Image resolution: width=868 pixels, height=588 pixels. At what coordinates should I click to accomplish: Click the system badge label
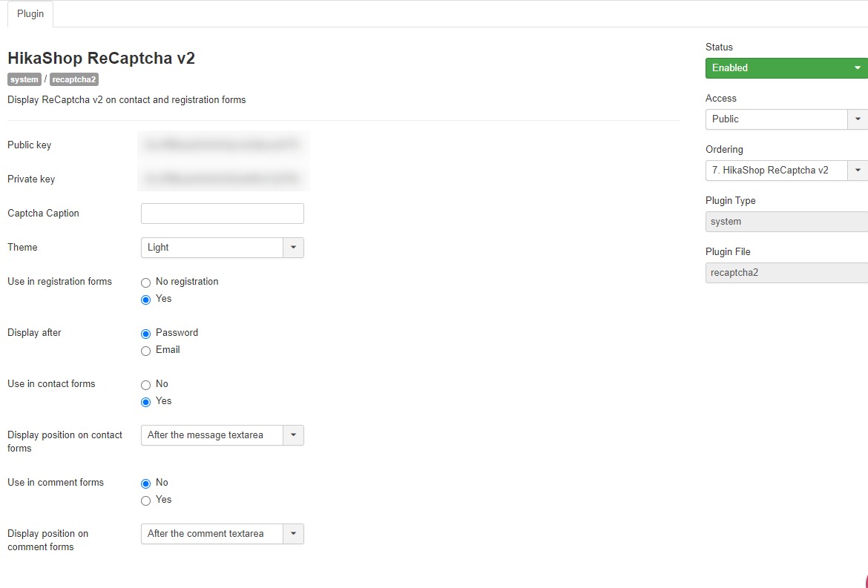point(24,79)
